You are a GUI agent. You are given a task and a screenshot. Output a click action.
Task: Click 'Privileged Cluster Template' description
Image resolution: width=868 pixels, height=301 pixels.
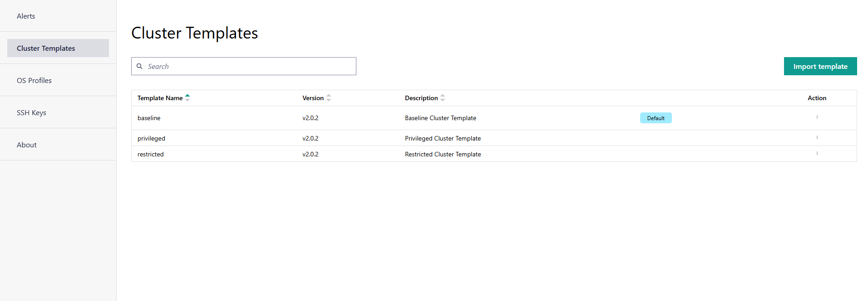pos(443,138)
